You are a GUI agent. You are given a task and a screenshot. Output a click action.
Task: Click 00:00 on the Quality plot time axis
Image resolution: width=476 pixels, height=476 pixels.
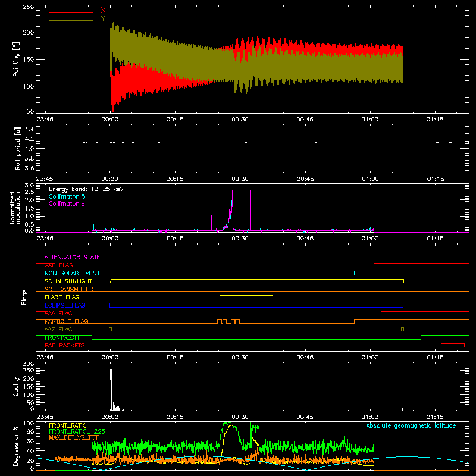[110, 417]
